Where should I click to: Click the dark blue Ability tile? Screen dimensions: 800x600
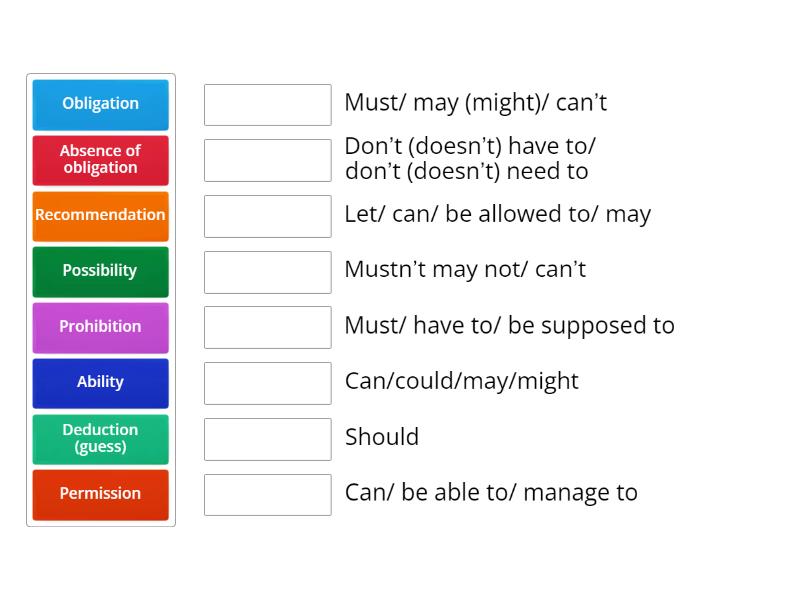[100, 383]
